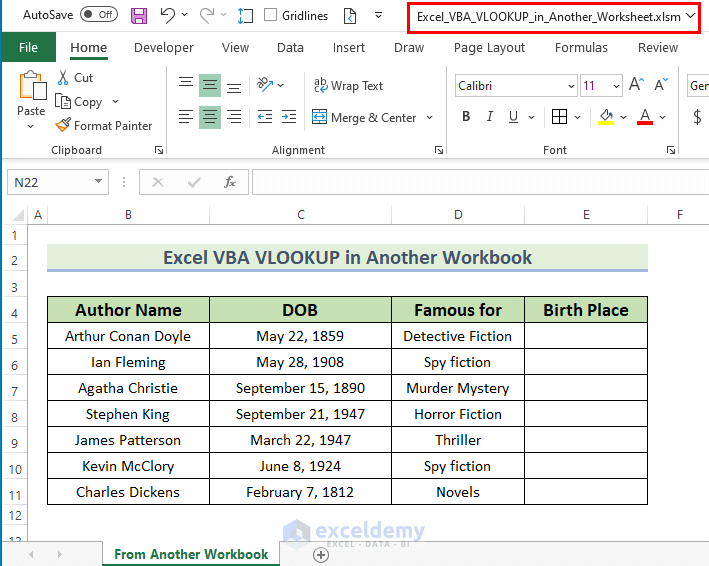Image resolution: width=709 pixels, height=566 pixels.
Task: Click inside the formula bar
Action: pos(480,182)
